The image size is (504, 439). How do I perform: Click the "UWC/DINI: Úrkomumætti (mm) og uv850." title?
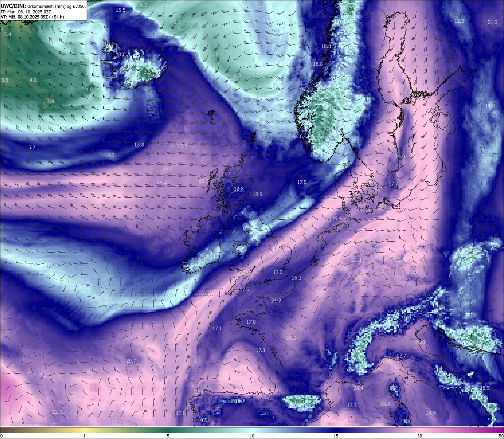43,6
